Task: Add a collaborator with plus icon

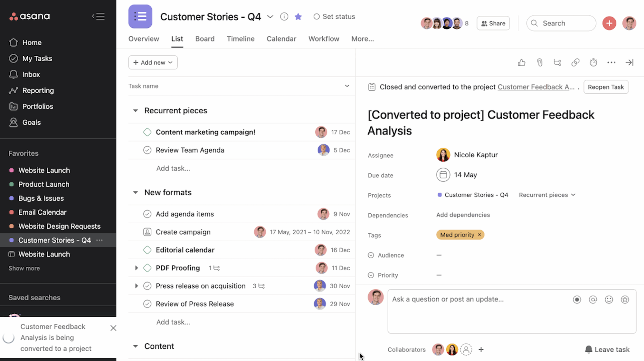Action: point(481,349)
